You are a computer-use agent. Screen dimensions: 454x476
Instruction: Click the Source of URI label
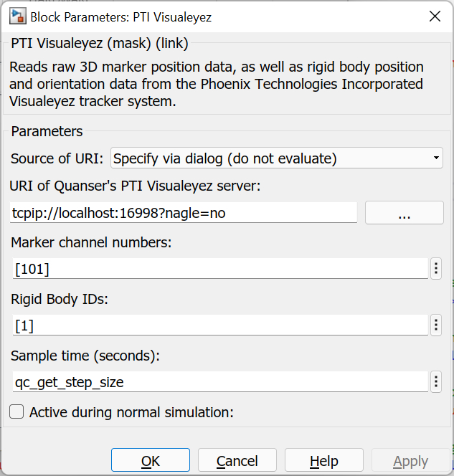pos(57,158)
